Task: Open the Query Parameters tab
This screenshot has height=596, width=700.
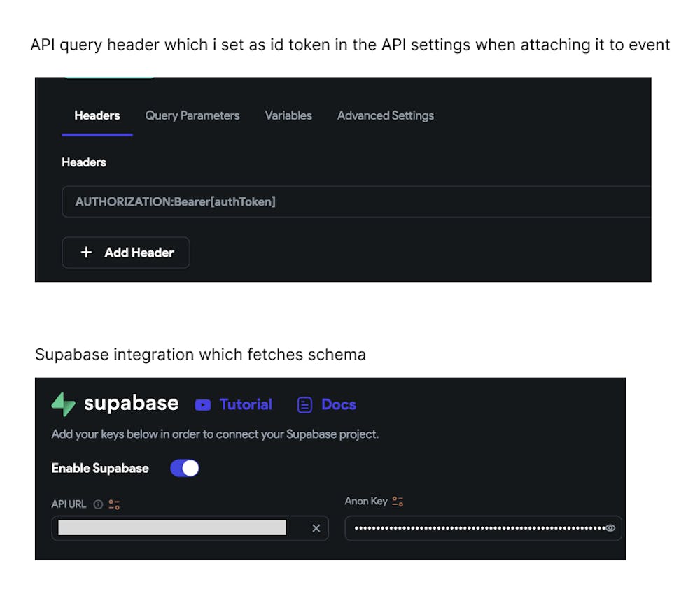Action: pos(192,115)
